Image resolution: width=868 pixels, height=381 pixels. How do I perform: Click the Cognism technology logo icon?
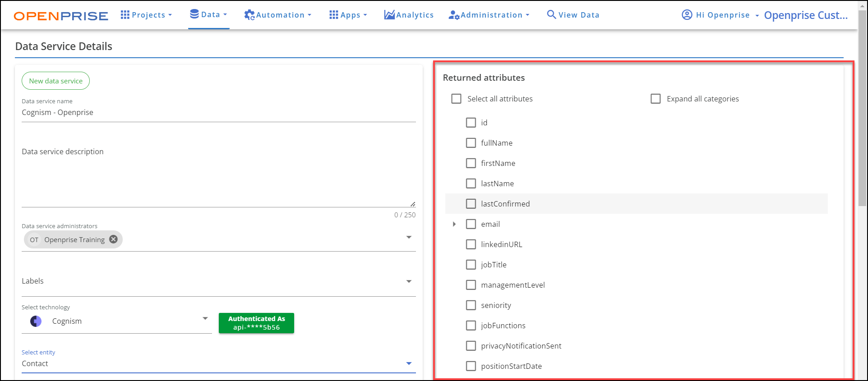[36, 321]
